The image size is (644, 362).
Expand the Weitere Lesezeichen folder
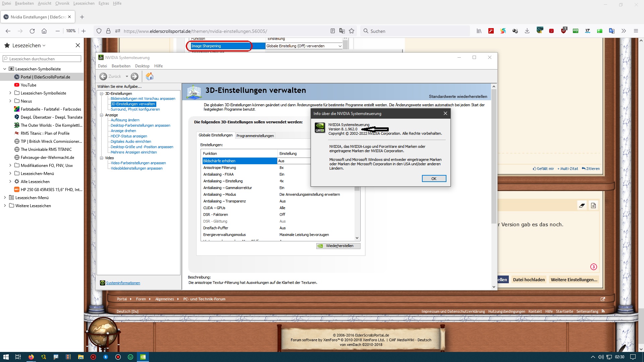pos(5,205)
